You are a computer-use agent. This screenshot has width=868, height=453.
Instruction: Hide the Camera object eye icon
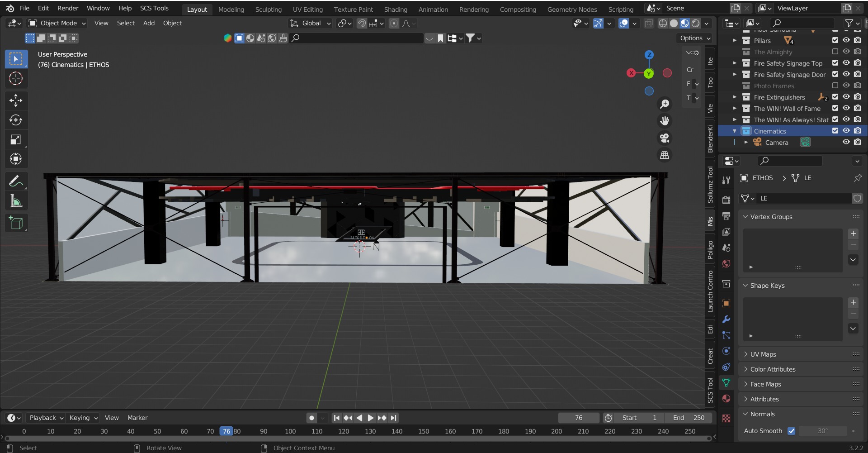coord(846,142)
